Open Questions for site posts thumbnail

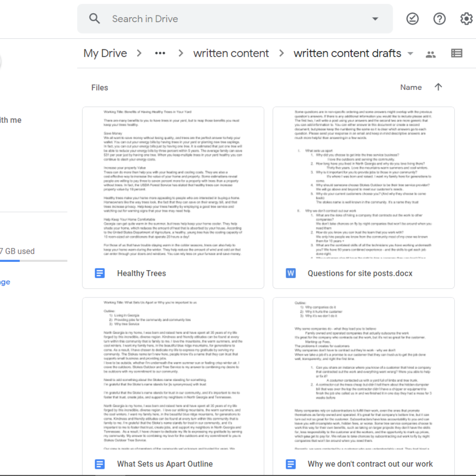coord(364,183)
